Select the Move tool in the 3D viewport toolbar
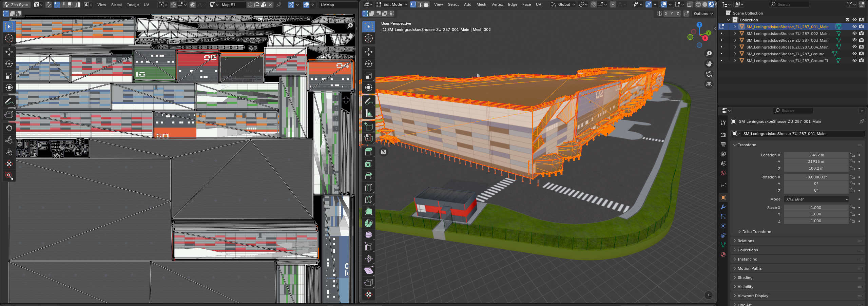 [x=369, y=52]
